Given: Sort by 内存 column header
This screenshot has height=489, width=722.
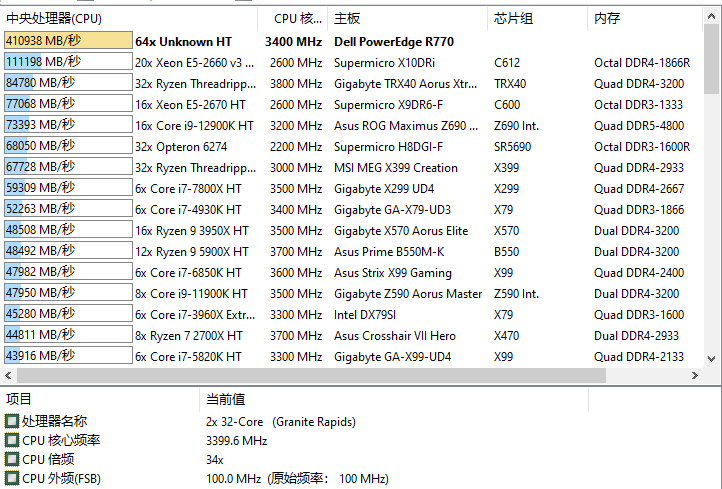Looking at the screenshot, I should coord(645,18).
